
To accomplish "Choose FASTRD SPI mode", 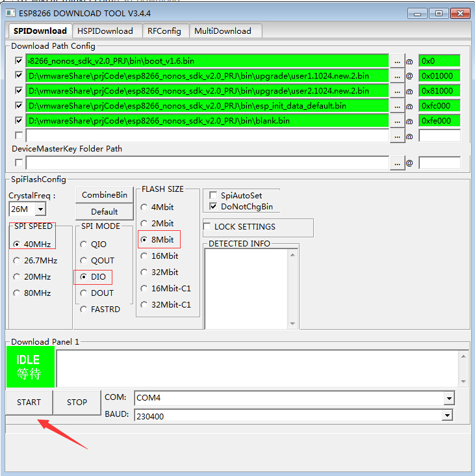I will (x=100, y=310).
